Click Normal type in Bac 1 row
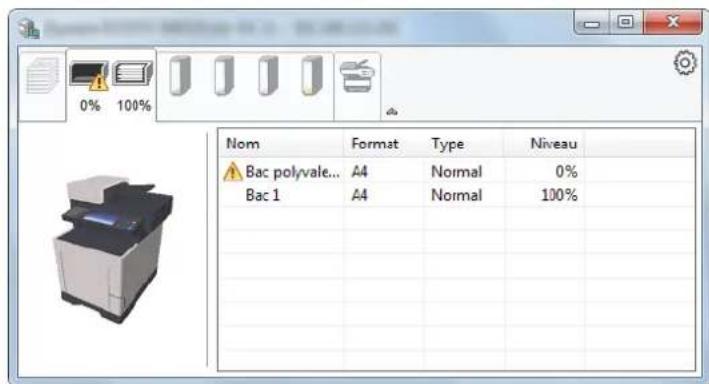 click(x=457, y=195)
